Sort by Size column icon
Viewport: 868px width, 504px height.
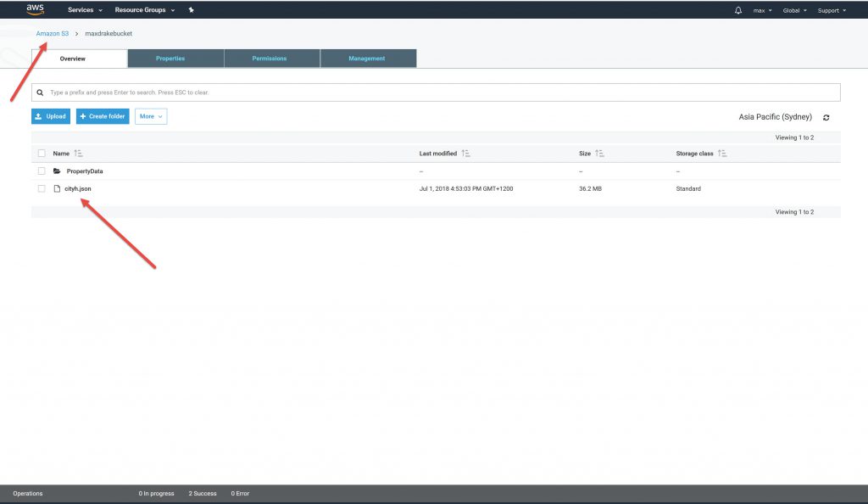[600, 154]
